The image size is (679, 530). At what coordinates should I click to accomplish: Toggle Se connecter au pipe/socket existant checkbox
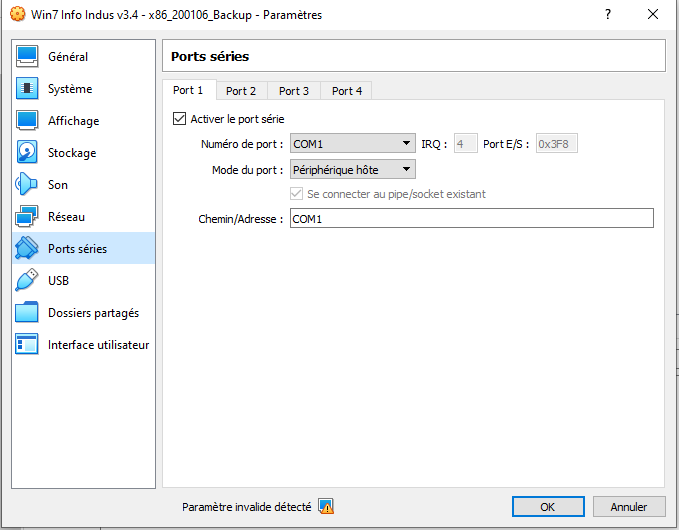pos(296,194)
